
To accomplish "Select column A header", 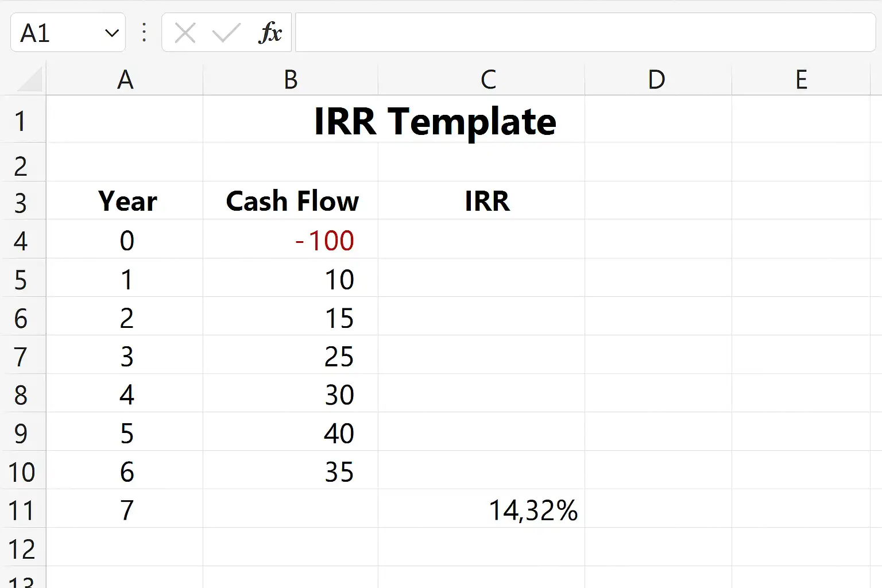I will pos(125,79).
